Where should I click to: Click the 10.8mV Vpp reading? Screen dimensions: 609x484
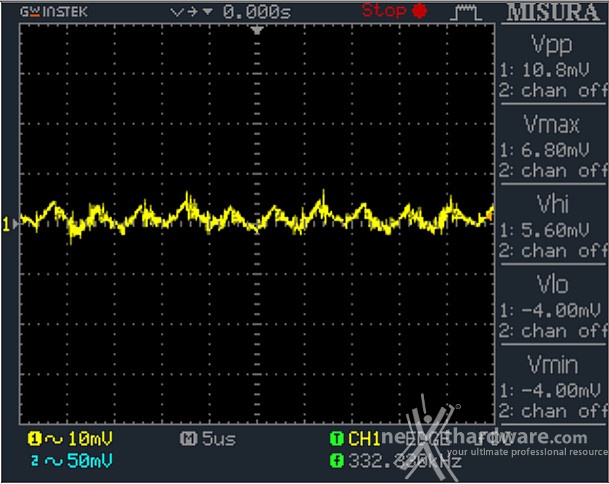[x=555, y=70]
